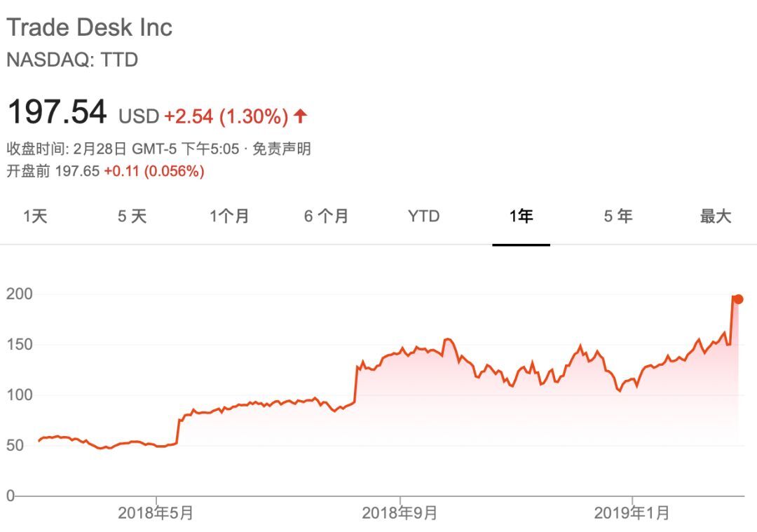Click the 2019年1月 axis label
Screen dimensions: 757x532
click(632, 512)
